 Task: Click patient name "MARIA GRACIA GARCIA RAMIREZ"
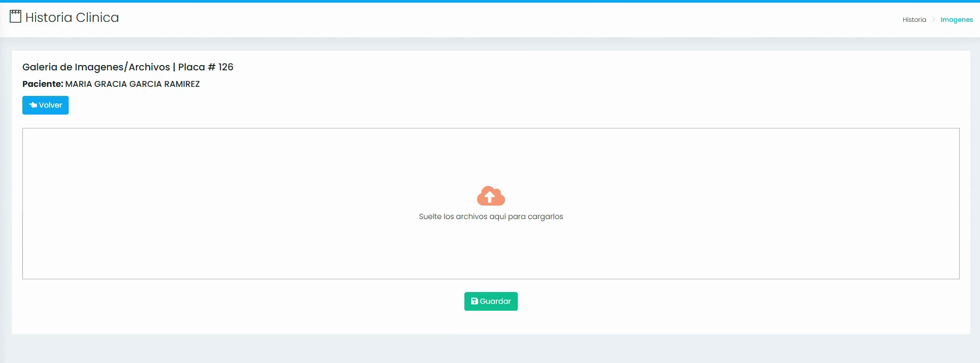[133, 84]
